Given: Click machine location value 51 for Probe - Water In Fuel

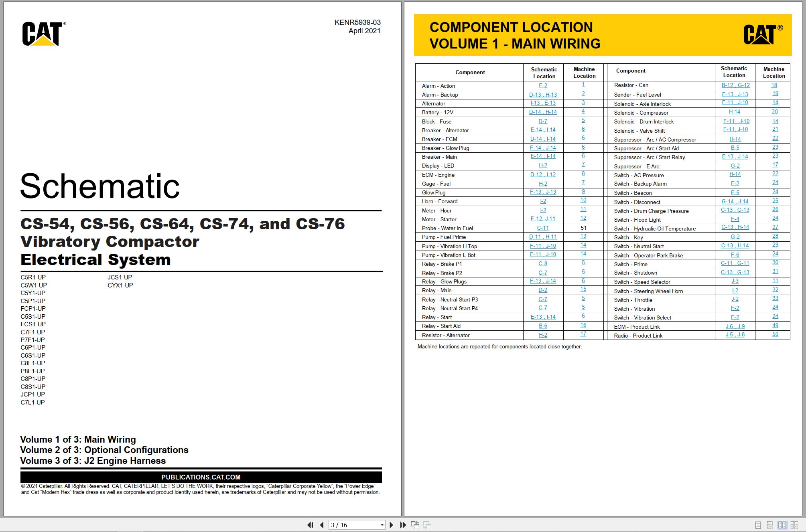Looking at the screenshot, I should point(583,228).
